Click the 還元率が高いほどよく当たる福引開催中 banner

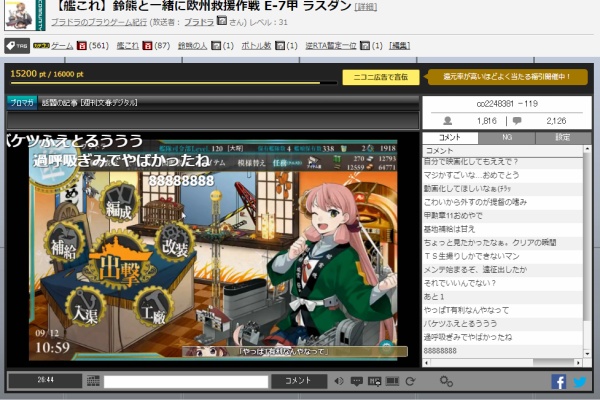[507, 77]
